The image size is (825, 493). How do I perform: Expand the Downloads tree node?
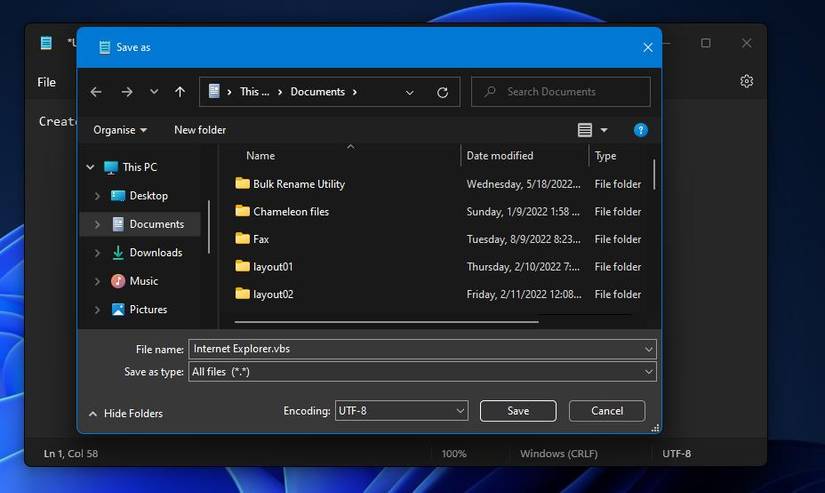(x=97, y=253)
